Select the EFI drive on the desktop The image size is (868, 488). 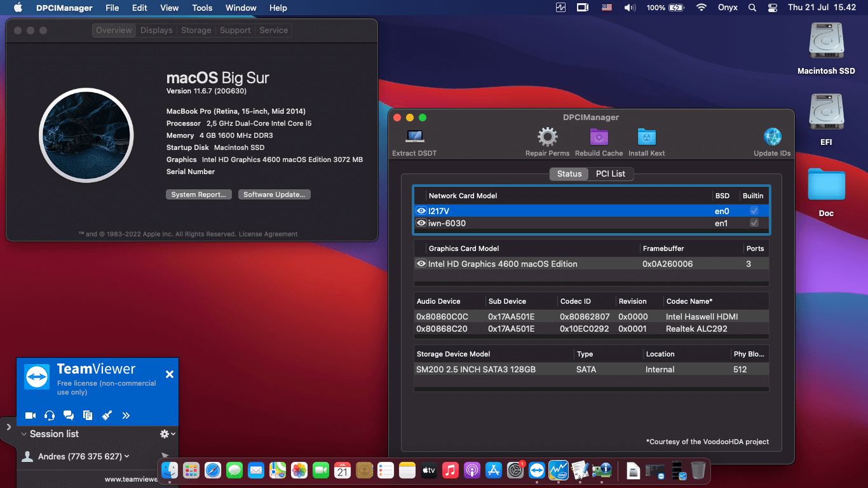(826, 120)
